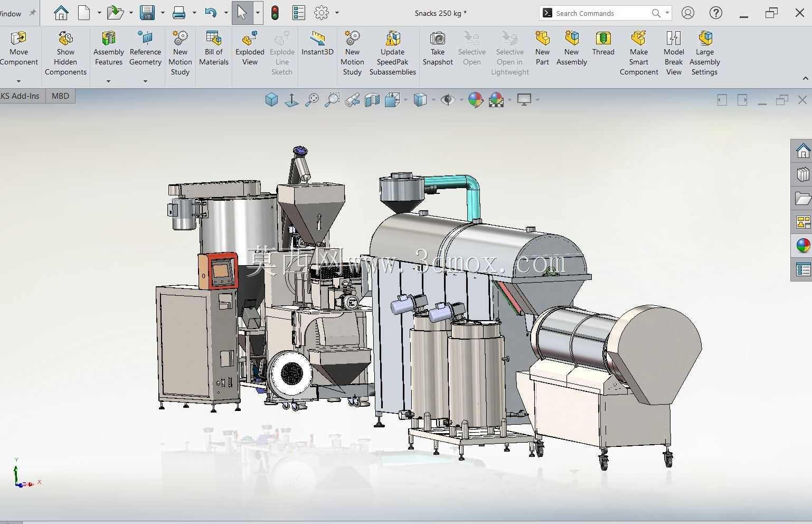Viewport: 812px width, 524px height.
Task: Collapse the ribbon with the up chevron
Action: coord(806,78)
